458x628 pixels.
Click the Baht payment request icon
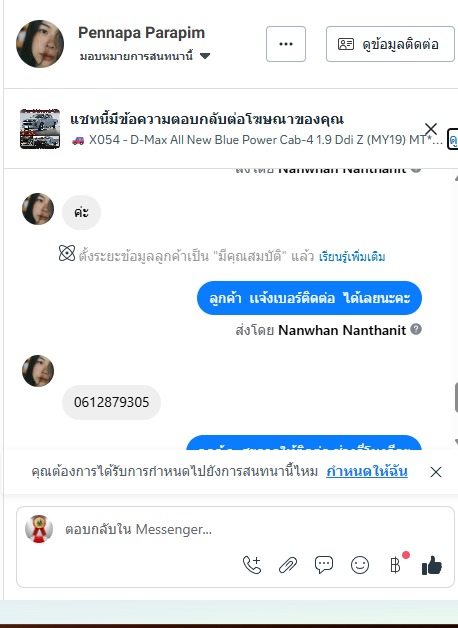pyautogui.click(x=395, y=565)
